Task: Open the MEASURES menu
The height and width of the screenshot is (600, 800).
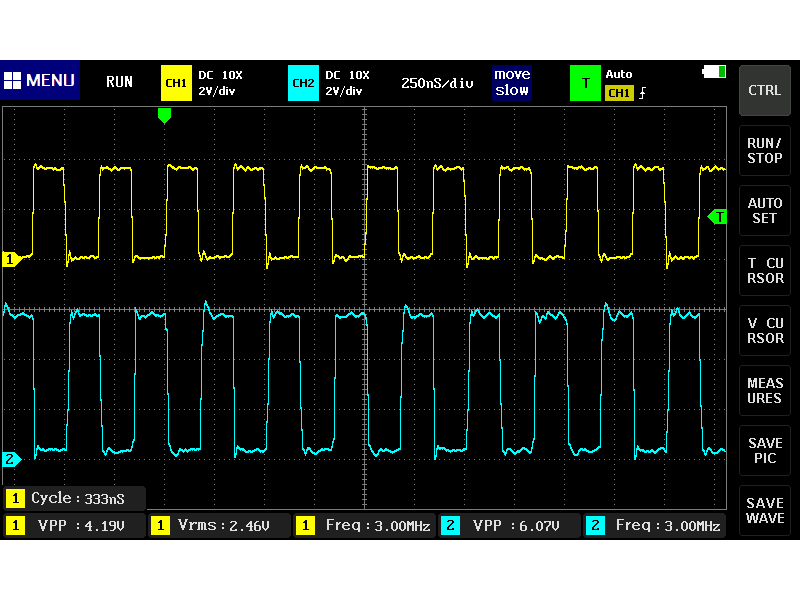Action: 764,390
